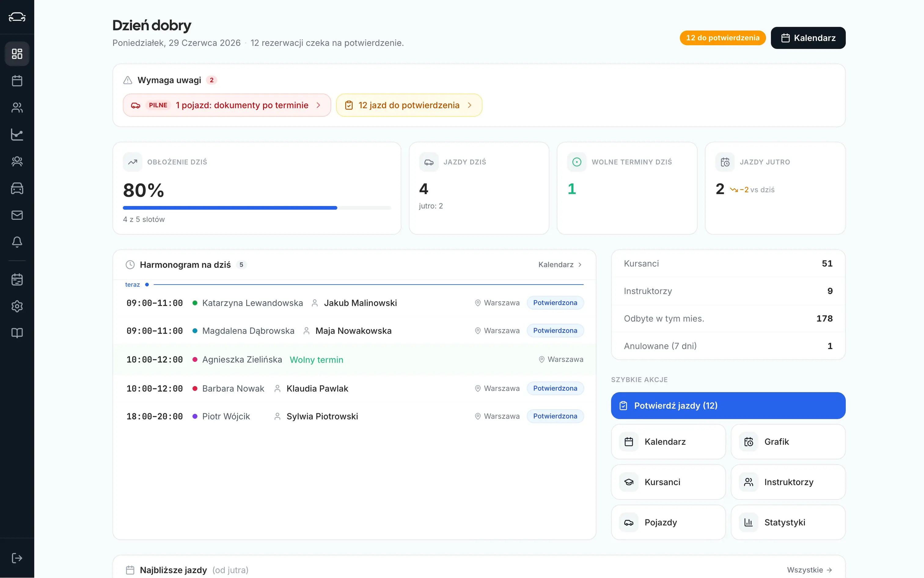Select Potwierdzona badge for Klaudia Pawlak

click(555, 388)
